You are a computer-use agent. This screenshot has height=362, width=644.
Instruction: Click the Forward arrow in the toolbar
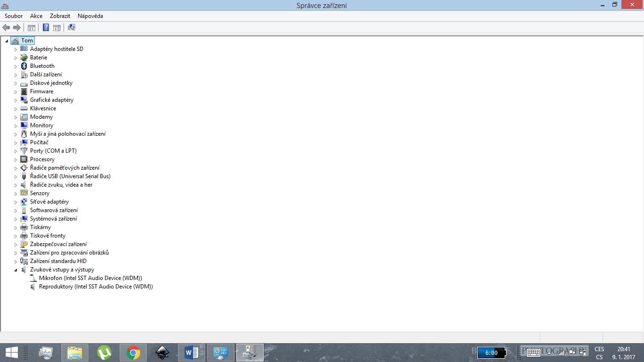pyautogui.click(x=17, y=27)
